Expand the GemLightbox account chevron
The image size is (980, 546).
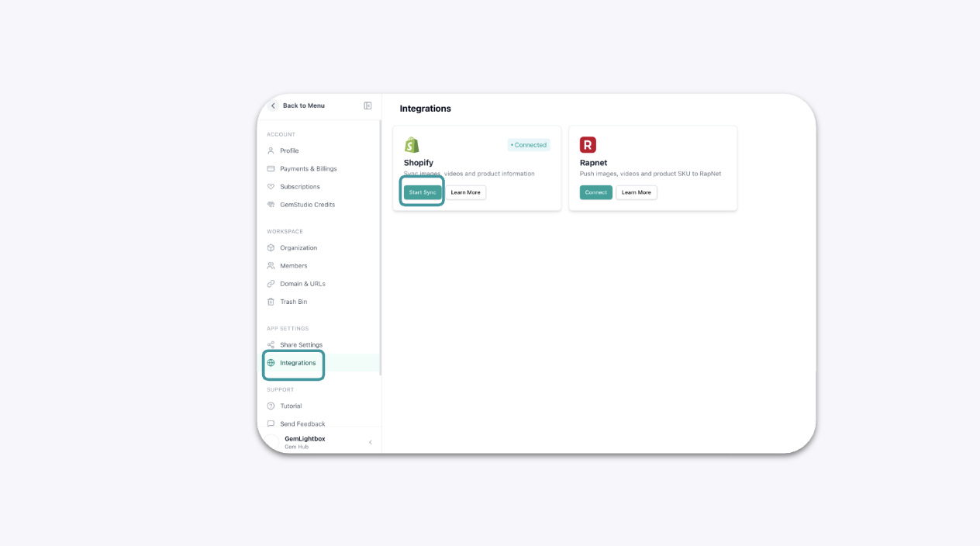pos(371,442)
